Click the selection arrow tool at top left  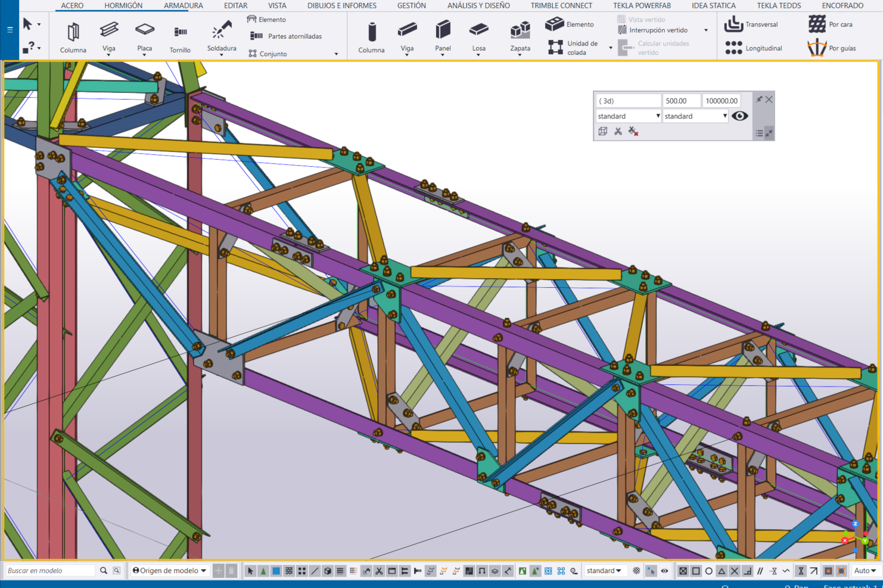click(x=27, y=24)
